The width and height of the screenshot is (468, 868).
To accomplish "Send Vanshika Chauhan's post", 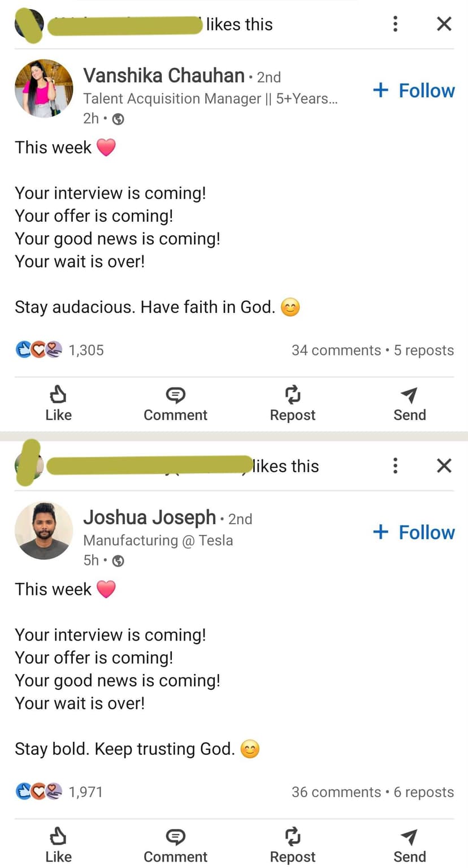I will coord(409,403).
